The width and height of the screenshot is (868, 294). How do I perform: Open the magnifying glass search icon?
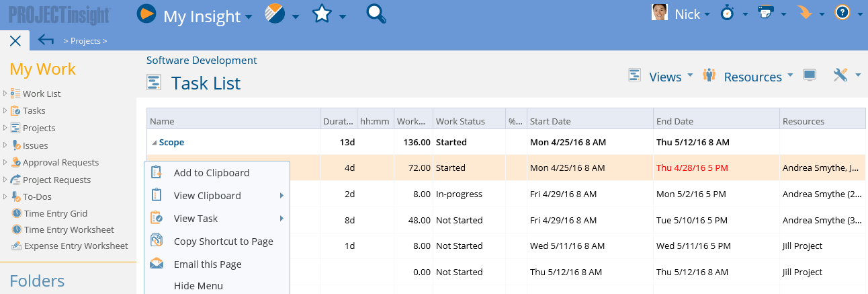point(376,13)
